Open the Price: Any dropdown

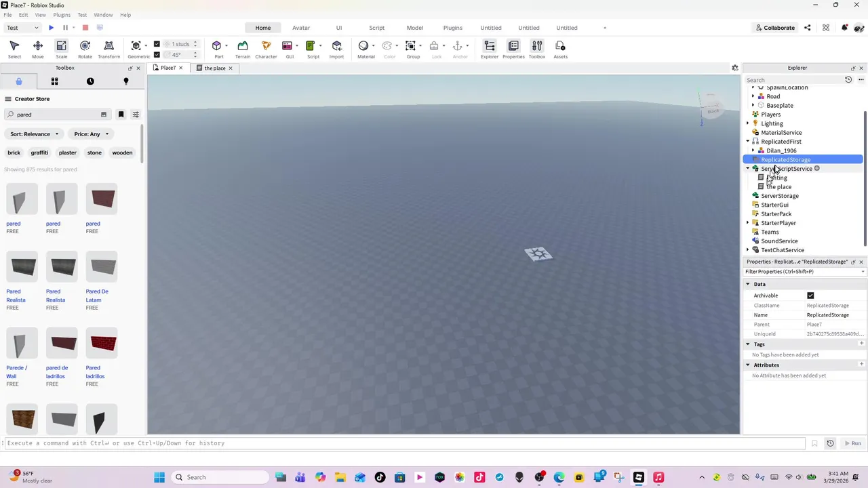[91, 134]
